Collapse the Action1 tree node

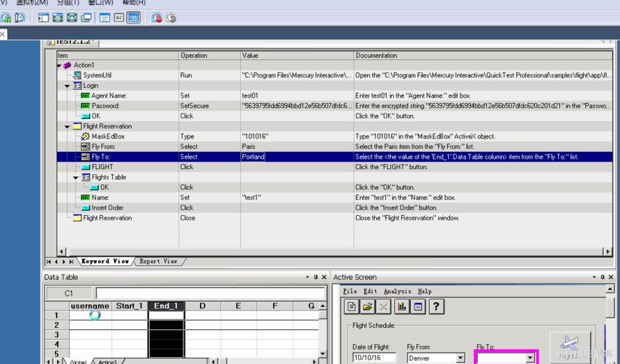pos(59,65)
